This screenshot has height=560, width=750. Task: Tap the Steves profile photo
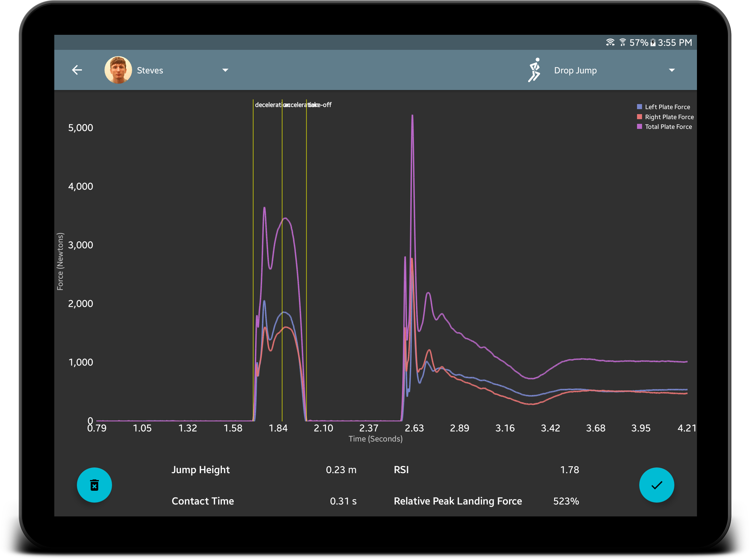pyautogui.click(x=118, y=70)
